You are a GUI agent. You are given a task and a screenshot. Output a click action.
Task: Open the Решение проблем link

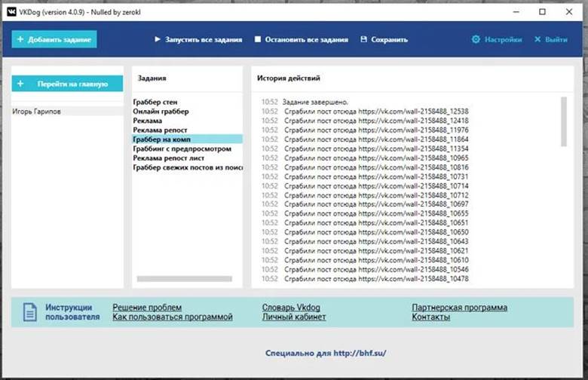coord(147,308)
